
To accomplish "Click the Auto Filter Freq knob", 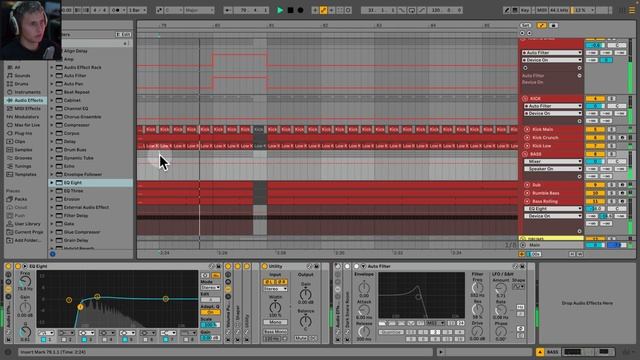I will [x=477, y=287].
